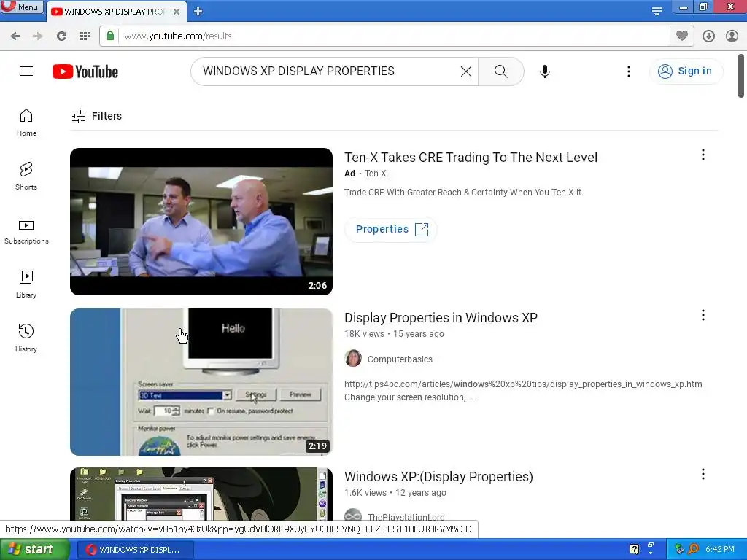Image resolution: width=747 pixels, height=560 pixels.
Task: Open History in the sidebar
Action: point(26,338)
